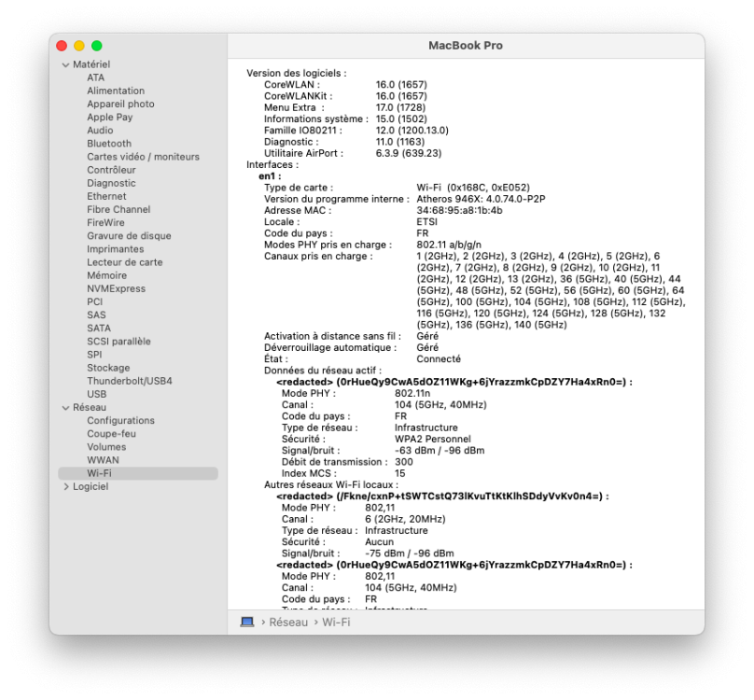Viewport: 754px width, 700px height.
Task: Click the Index MCS value 15
Action: pyautogui.click(x=399, y=474)
